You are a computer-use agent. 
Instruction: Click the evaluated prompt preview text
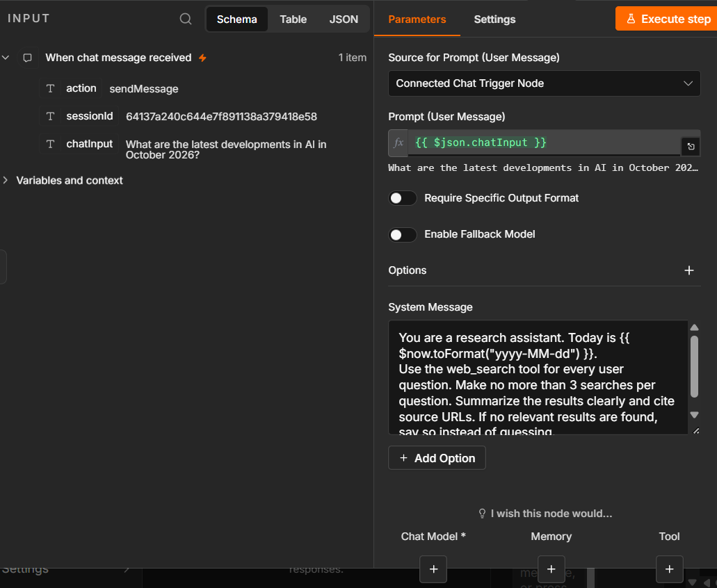click(542, 168)
